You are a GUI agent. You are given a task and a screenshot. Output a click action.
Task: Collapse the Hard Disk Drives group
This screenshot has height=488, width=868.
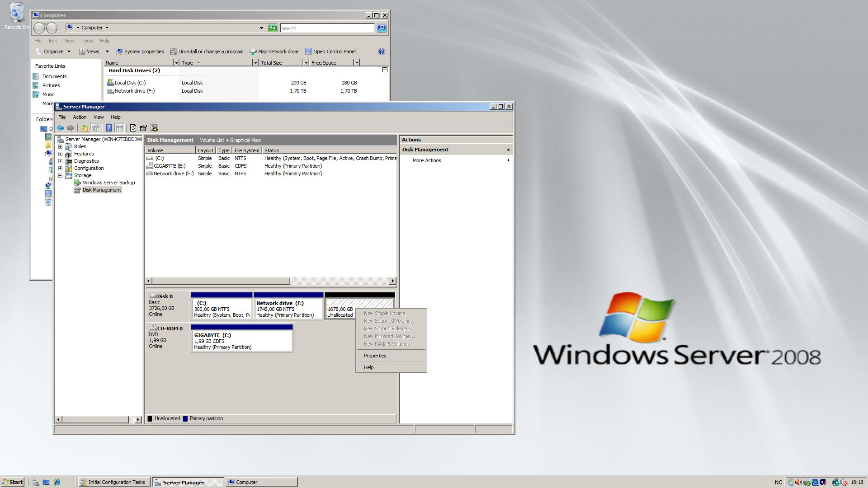click(x=385, y=70)
